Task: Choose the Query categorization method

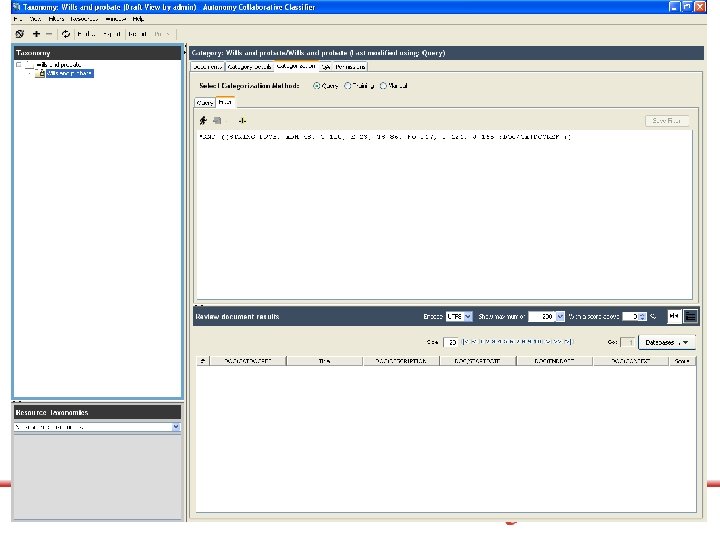Action: 316,86
